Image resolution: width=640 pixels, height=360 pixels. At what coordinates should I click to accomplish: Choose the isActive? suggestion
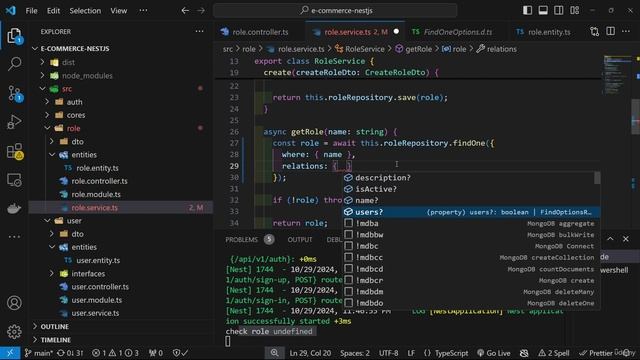[468, 189]
